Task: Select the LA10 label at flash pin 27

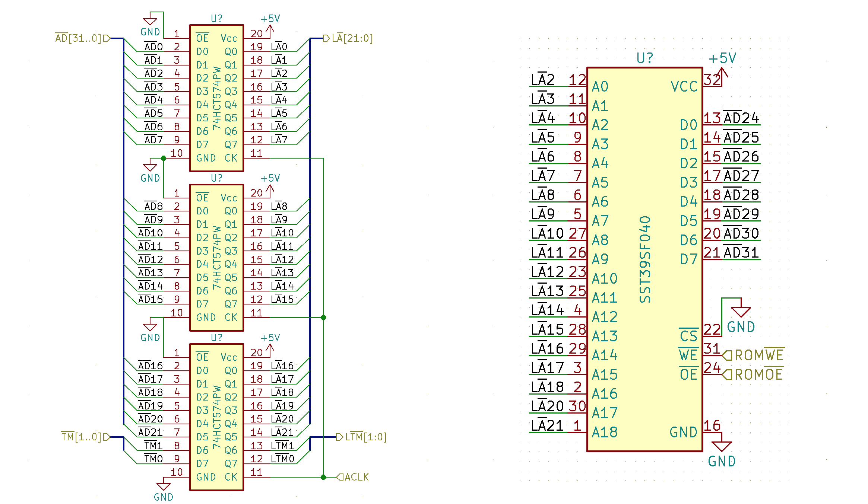Action: pos(548,233)
